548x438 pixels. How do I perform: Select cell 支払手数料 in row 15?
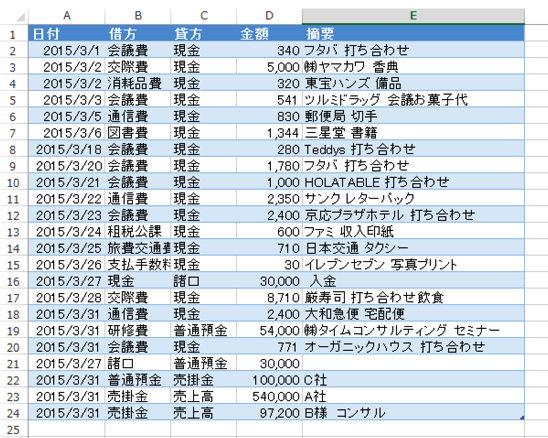tap(138, 265)
